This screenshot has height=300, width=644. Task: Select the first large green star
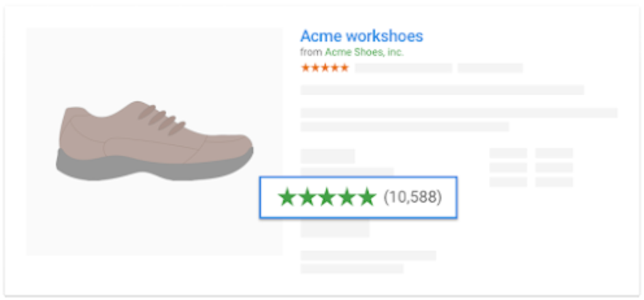pyautogui.click(x=286, y=197)
